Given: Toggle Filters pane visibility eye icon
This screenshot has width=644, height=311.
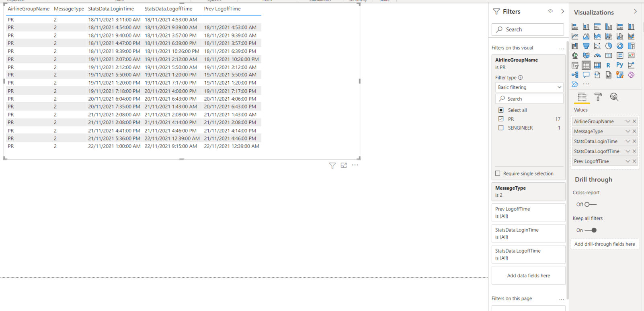Looking at the screenshot, I should point(550,11).
